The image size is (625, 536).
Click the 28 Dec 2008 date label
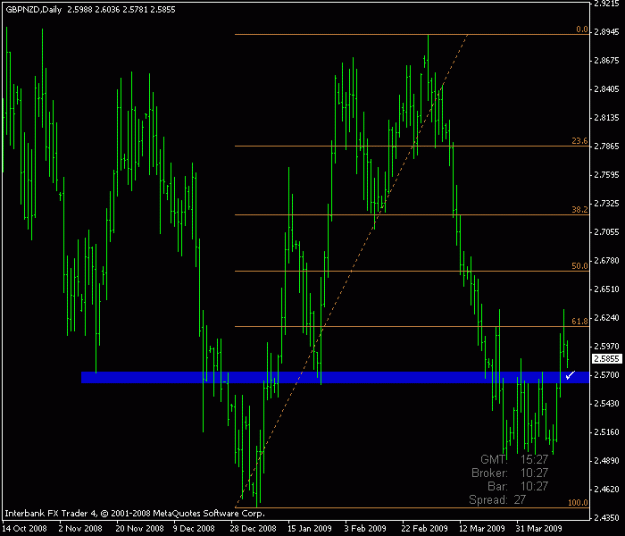click(x=253, y=529)
